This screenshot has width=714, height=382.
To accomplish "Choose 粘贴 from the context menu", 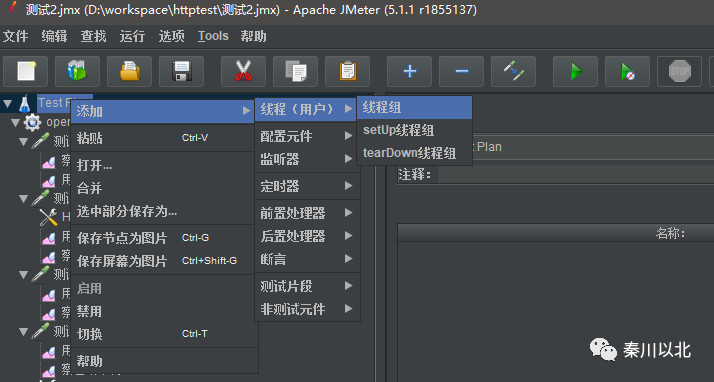I will 163,138.
